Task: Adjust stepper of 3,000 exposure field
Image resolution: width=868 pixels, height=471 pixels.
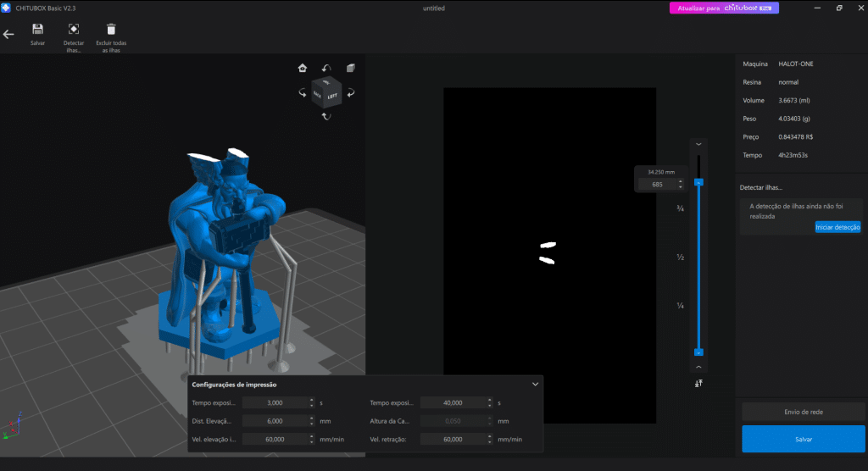Action: point(312,403)
